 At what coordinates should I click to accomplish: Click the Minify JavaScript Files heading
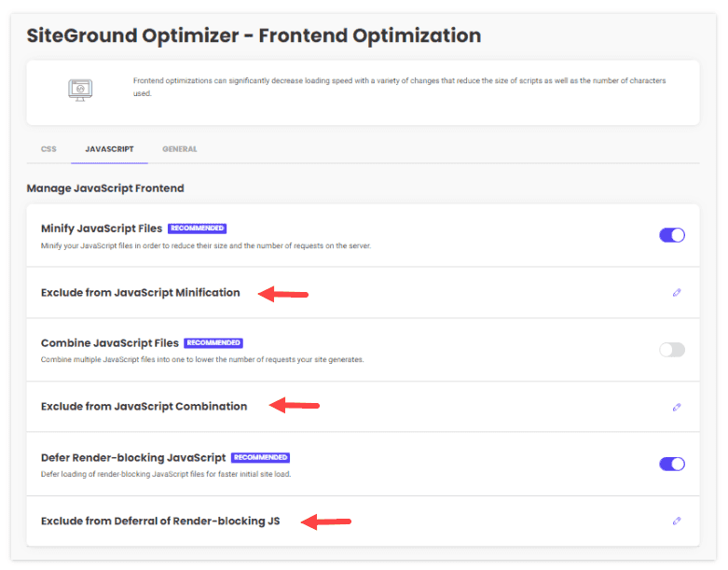pyautogui.click(x=102, y=229)
